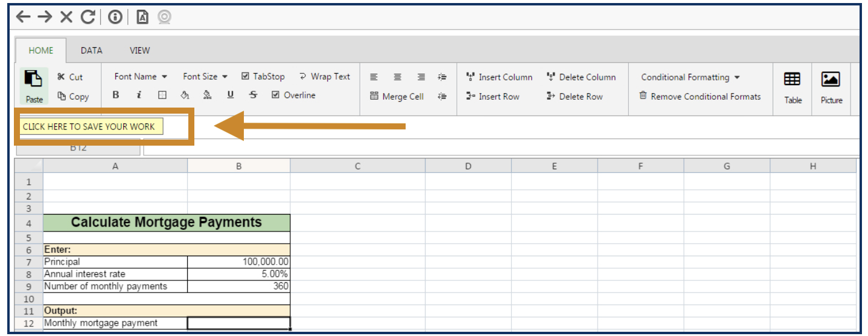
Task: Select the 100,000.00 value cell
Action: [239, 262]
